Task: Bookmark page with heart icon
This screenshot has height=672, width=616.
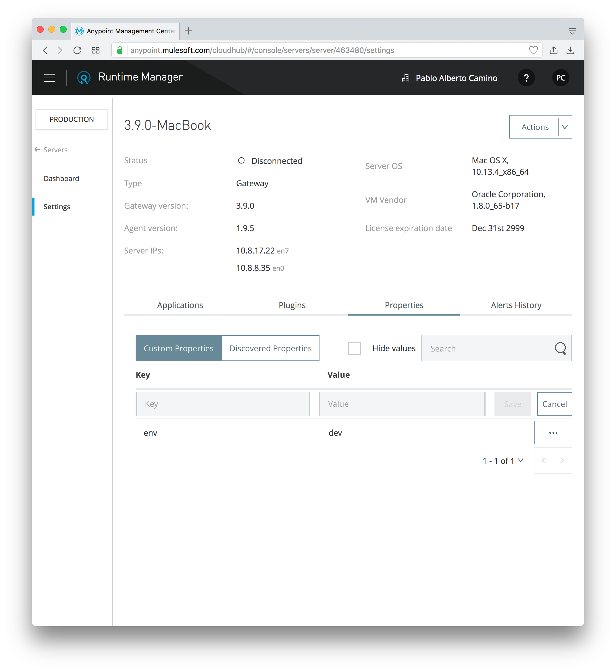Action: coord(533,50)
